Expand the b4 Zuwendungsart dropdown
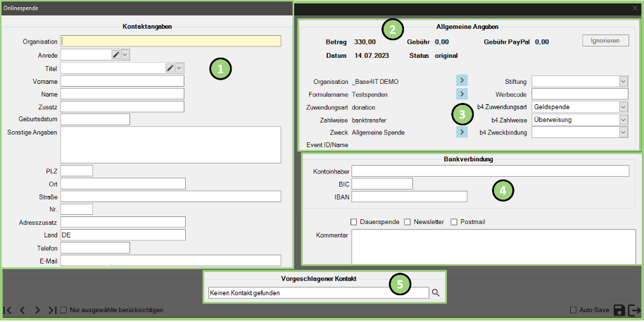644x322 pixels. tap(623, 107)
